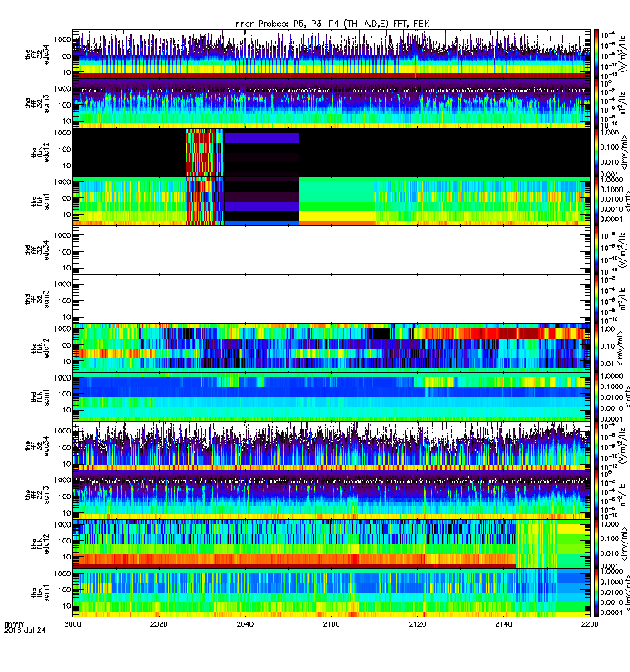Screen dimensions: 630x672
Task: Click inside the tha fff edc34 spectrogram panel
Action: [331, 54]
